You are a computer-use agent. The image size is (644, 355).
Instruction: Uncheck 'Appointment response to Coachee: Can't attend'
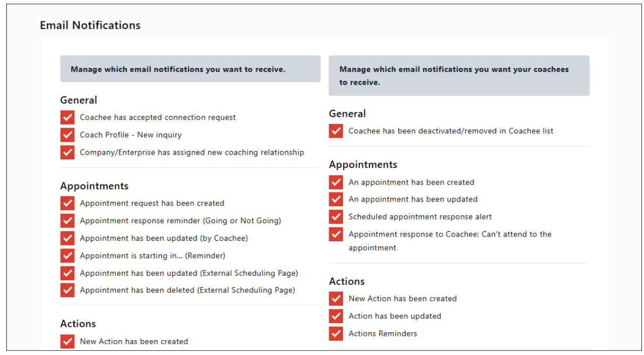336,234
